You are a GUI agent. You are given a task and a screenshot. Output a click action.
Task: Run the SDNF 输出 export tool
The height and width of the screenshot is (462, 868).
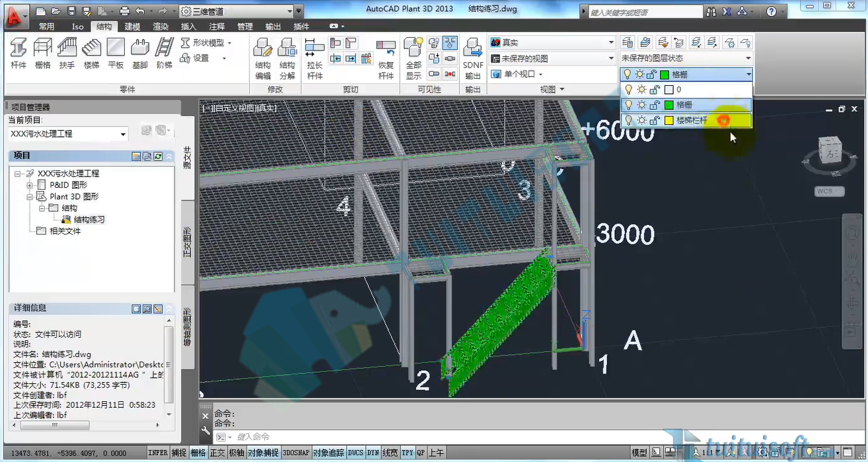pos(473,58)
